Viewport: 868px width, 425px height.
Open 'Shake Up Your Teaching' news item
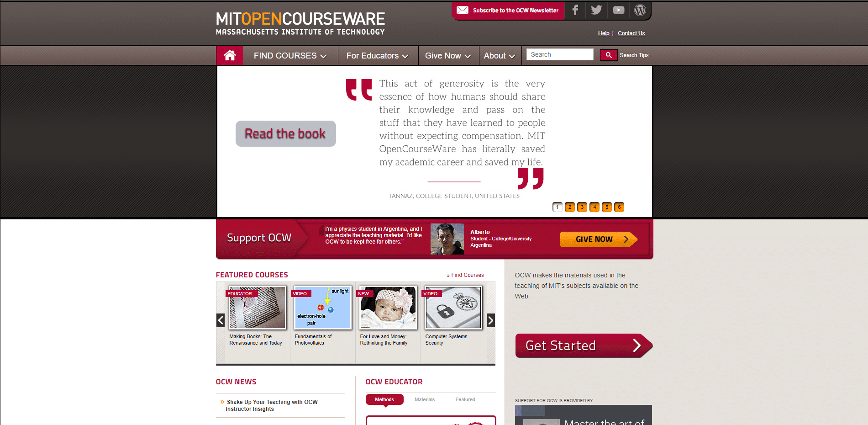click(x=272, y=405)
